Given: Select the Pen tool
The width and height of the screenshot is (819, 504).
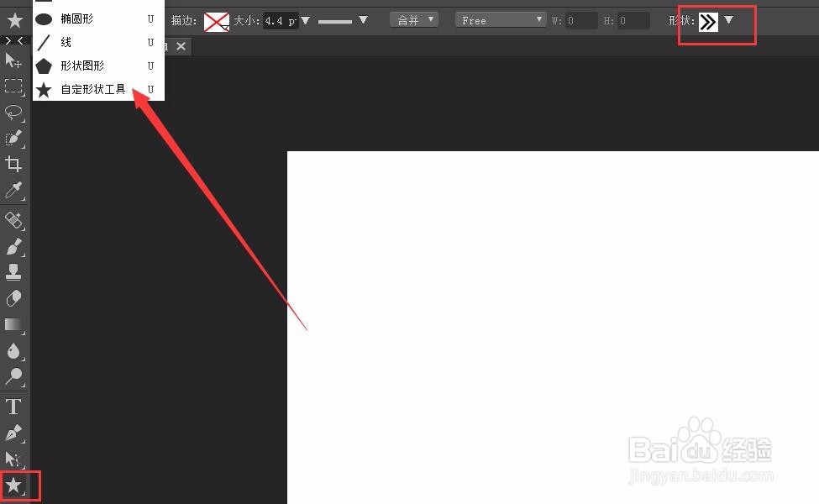Looking at the screenshot, I should 13,433.
